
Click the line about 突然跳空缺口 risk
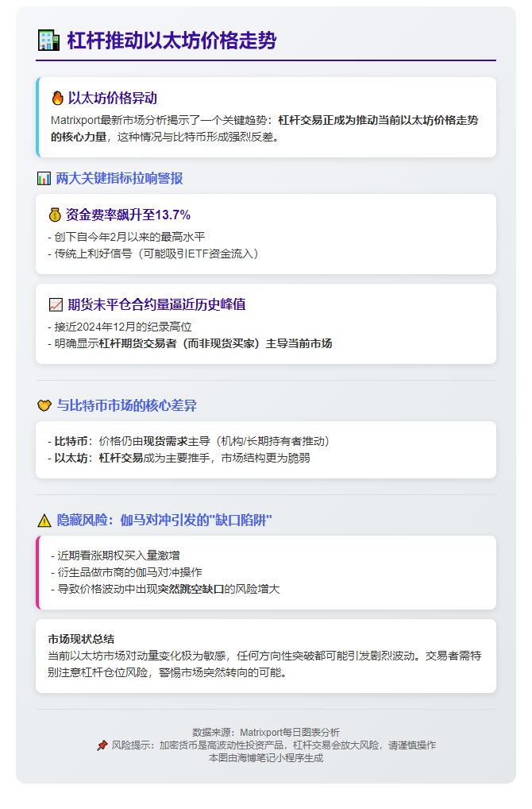165,589
